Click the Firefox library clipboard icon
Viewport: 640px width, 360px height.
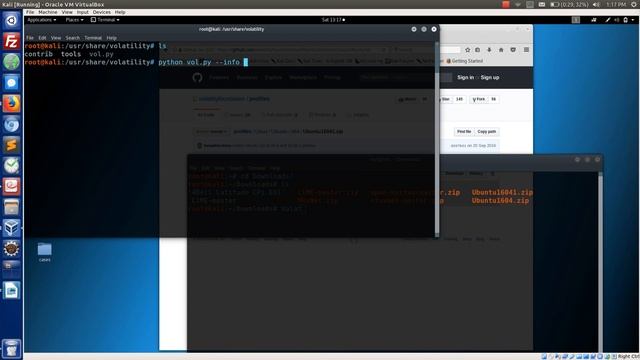tap(478, 50)
